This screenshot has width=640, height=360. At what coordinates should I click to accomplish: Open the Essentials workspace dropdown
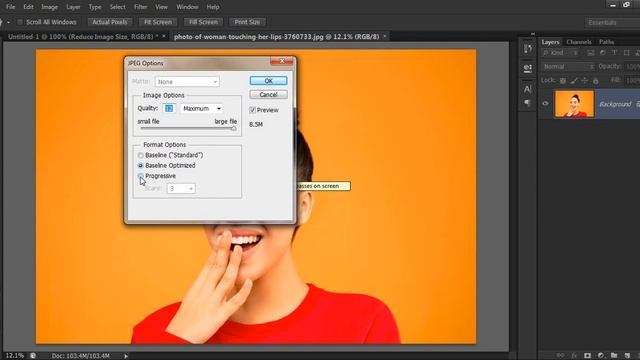pyautogui.click(x=612, y=22)
